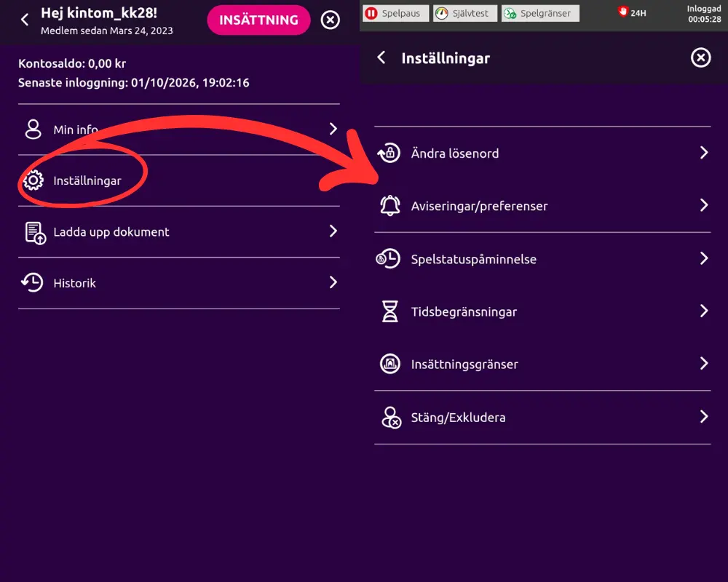
Task: Open the Inställningar menu entry
Action: 179,180
